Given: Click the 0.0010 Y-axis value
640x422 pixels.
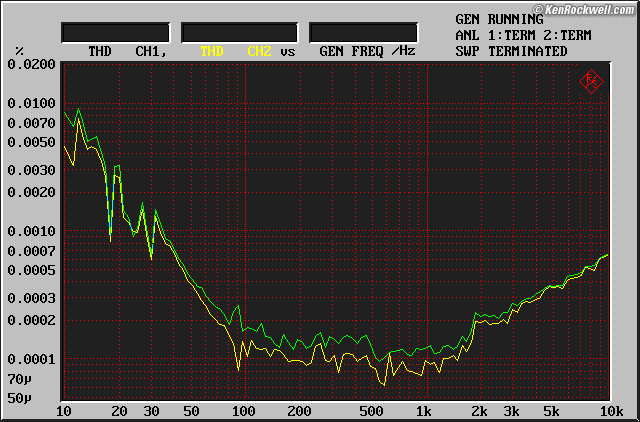Looking at the screenshot, I should pos(31,231).
